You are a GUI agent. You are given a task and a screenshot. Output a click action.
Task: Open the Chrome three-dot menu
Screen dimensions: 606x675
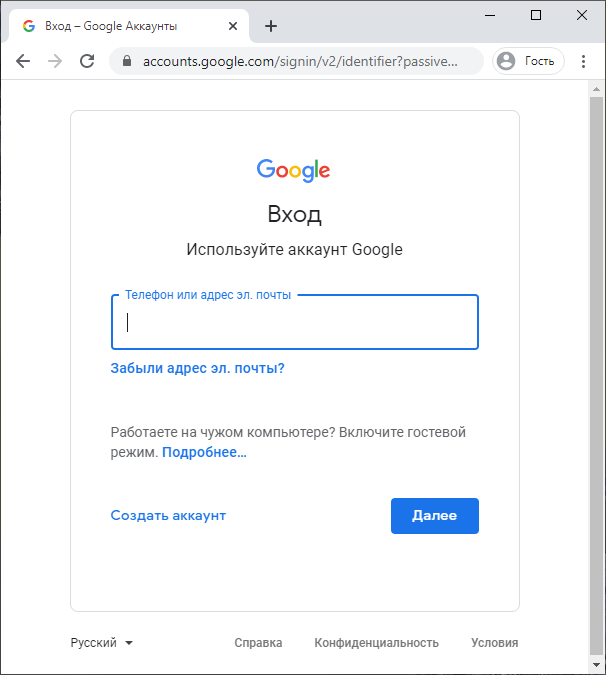point(583,61)
